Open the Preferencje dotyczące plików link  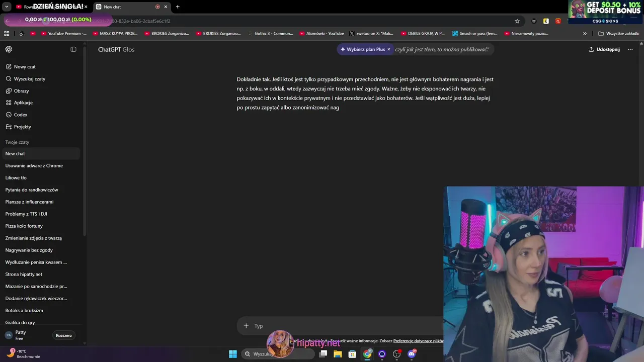418,341
